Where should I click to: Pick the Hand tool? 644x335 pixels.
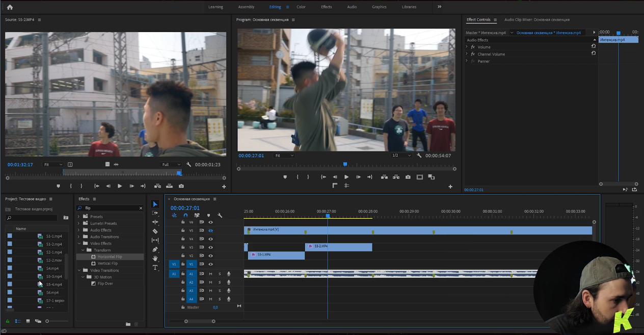[x=155, y=259]
